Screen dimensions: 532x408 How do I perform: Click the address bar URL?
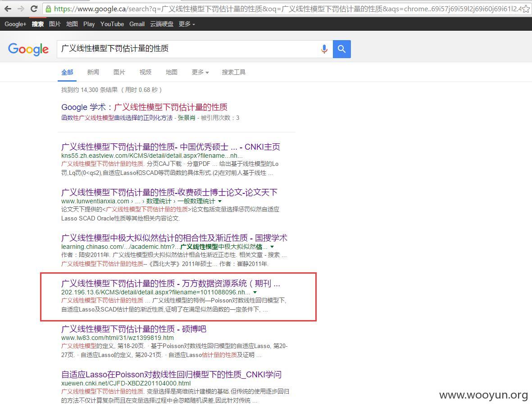point(288,9)
